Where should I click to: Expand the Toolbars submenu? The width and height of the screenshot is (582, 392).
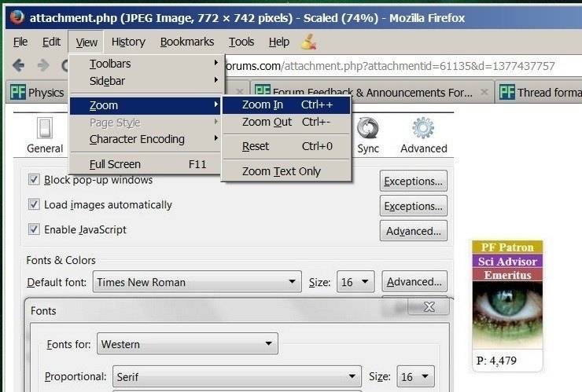[147, 64]
